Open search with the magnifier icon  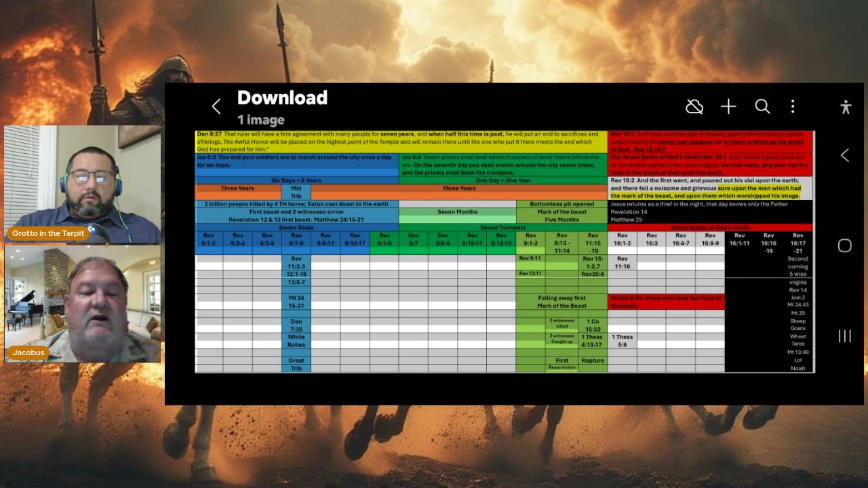coord(762,106)
